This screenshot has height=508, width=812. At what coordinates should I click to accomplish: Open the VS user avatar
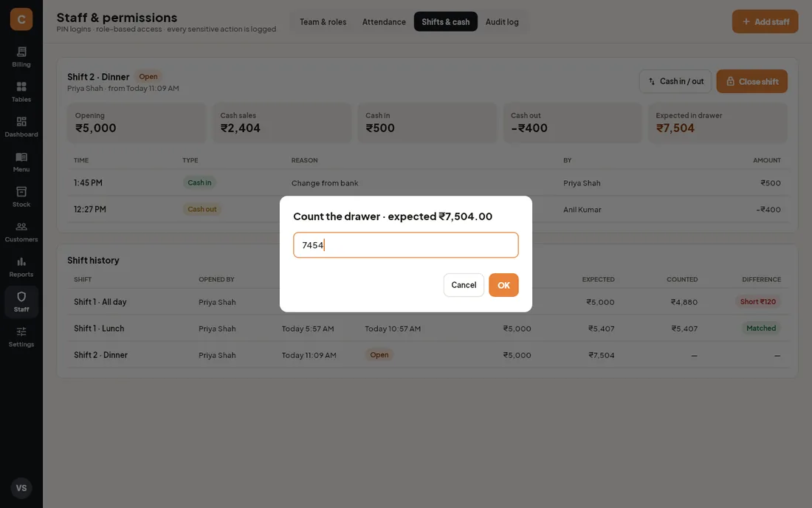click(21, 488)
